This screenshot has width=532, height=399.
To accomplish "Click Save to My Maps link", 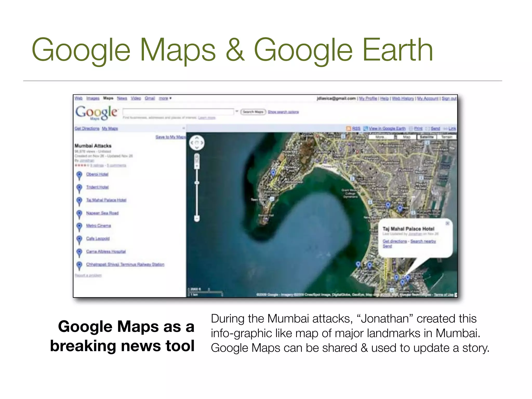I will 171,137.
